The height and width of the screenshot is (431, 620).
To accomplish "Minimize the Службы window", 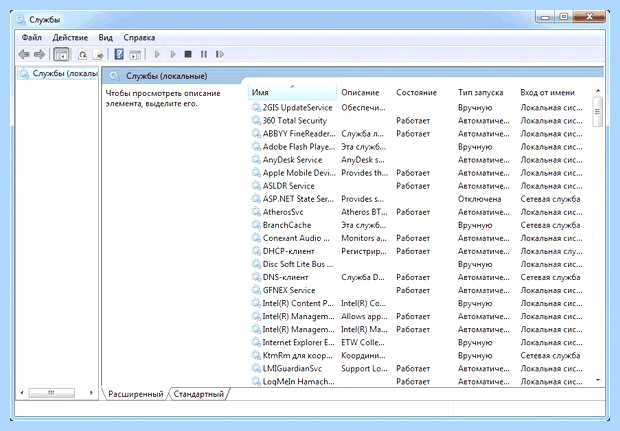I will click(546, 17).
